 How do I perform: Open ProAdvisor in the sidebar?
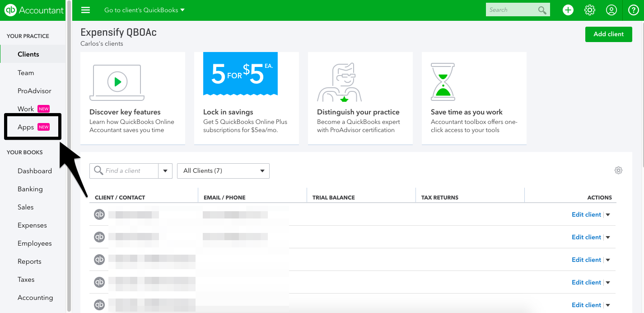[34, 91]
